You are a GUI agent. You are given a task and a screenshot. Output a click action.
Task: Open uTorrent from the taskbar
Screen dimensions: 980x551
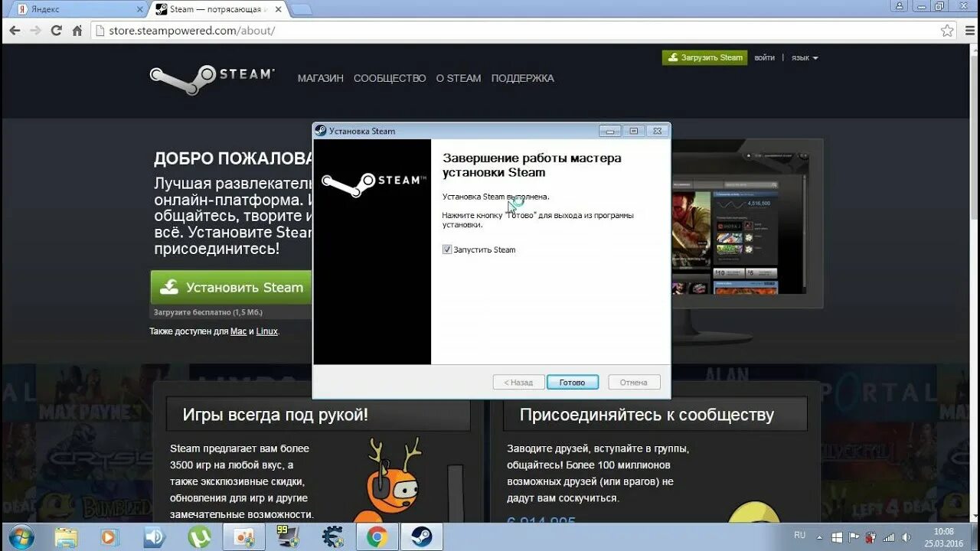point(199,537)
